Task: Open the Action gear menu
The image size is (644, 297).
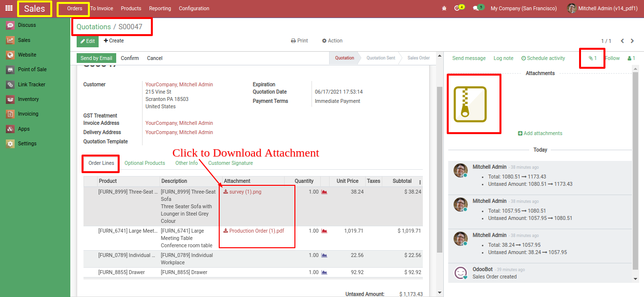Action: click(332, 40)
